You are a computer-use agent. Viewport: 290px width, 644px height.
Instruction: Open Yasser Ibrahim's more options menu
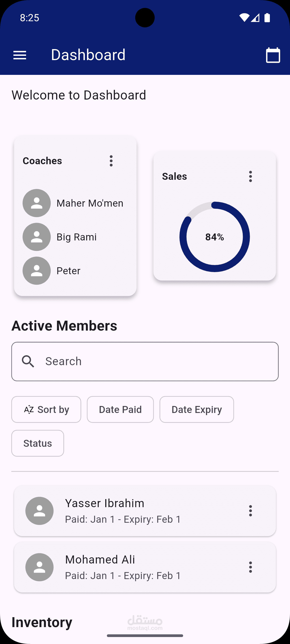(250, 511)
